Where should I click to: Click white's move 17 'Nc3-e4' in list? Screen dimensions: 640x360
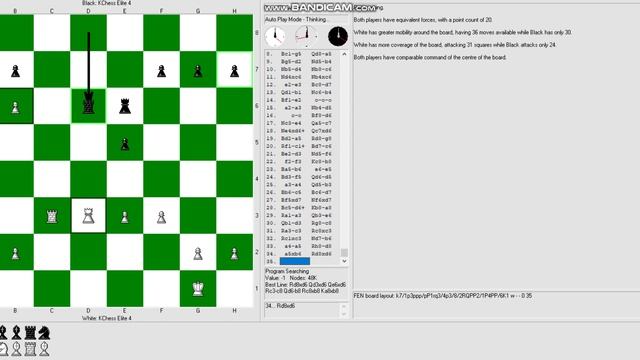(291, 123)
